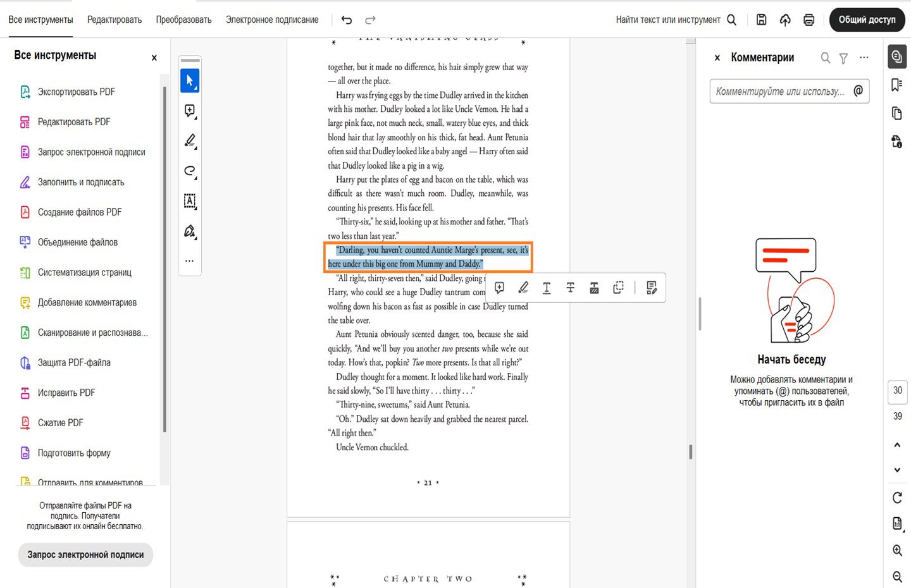Select the text box tool marked A
Screen dimensions: 911x588
[190, 201]
